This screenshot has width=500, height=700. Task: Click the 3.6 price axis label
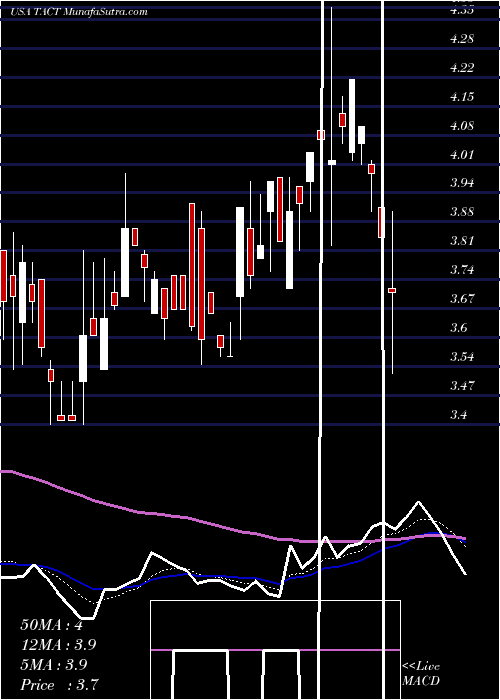click(x=459, y=328)
